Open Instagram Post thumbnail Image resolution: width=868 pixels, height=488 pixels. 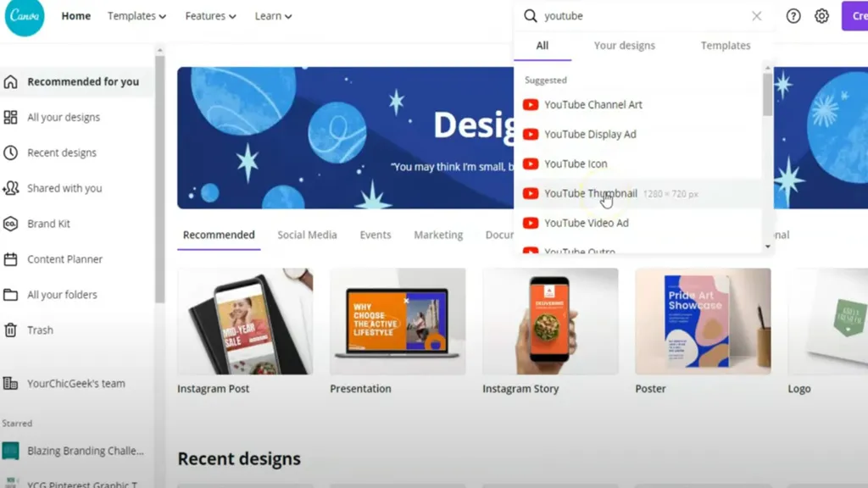[x=245, y=321]
